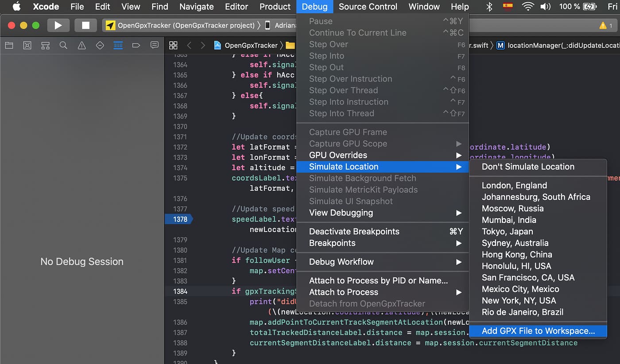
Task: Expand the Breakpoints submenu
Action: coord(382,243)
